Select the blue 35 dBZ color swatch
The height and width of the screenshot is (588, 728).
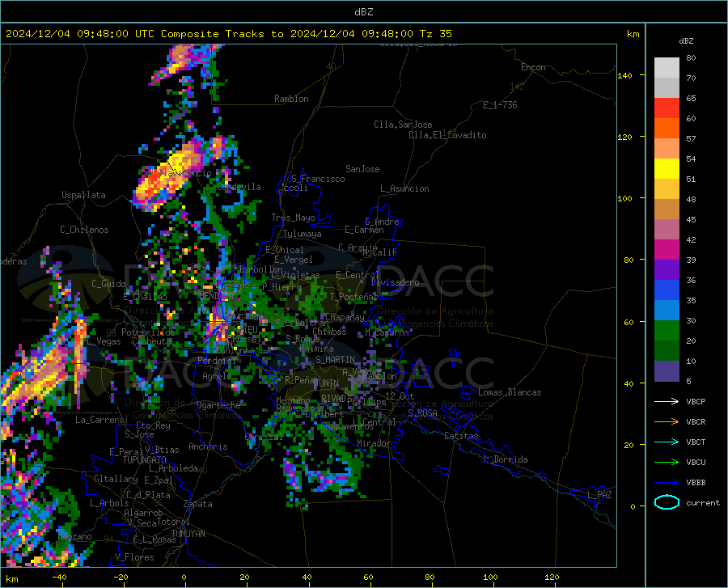tap(667, 290)
